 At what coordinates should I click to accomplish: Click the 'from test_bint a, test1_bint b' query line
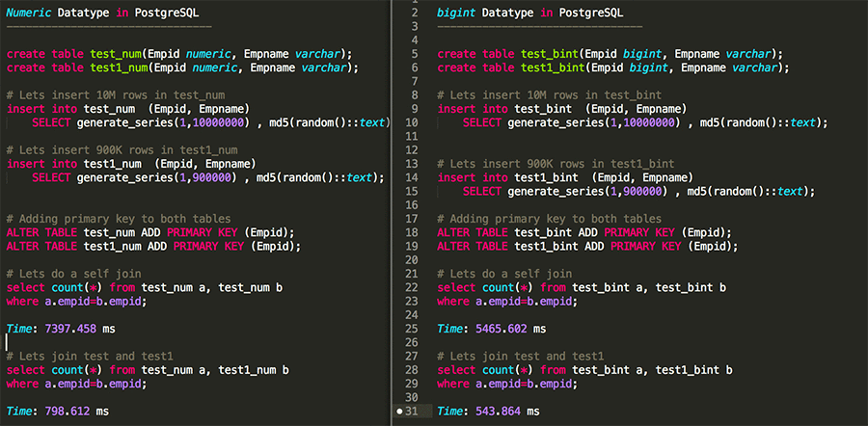[x=584, y=370]
